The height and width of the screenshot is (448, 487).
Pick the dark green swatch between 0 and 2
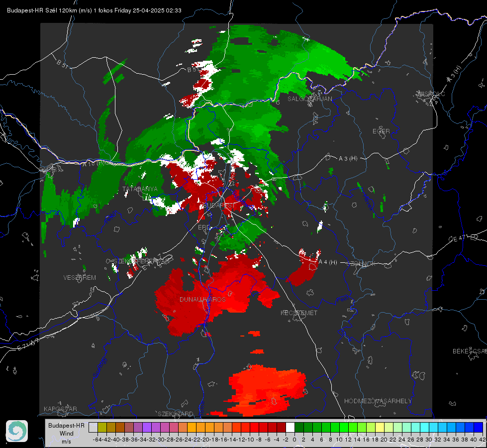tap(299, 427)
